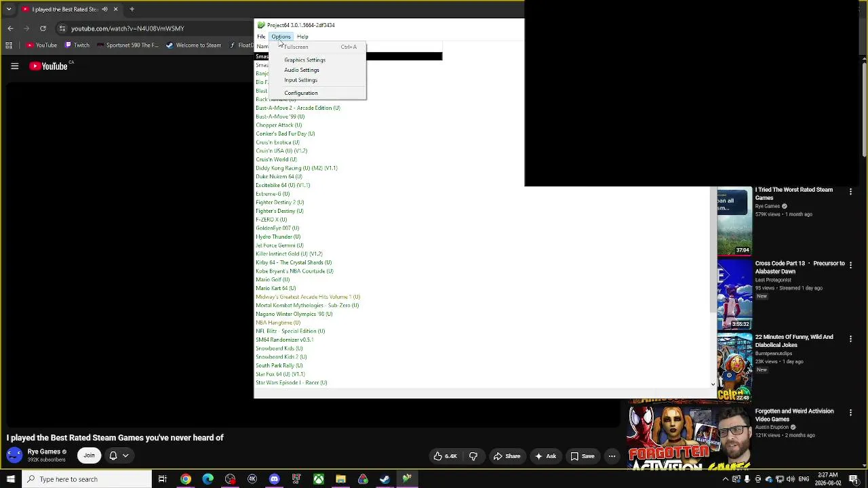Go back in the browser
Image resolution: width=868 pixels, height=488 pixels.
click(10, 28)
